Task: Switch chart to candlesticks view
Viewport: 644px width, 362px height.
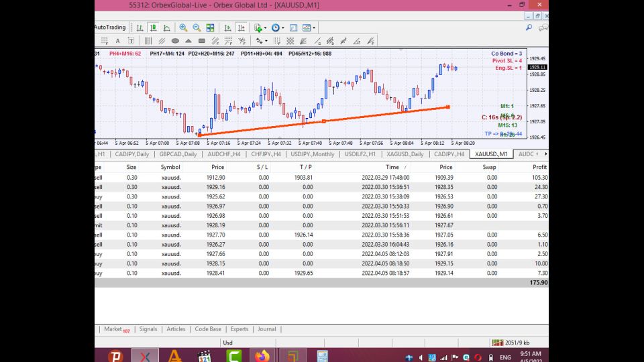Action: [x=153, y=27]
